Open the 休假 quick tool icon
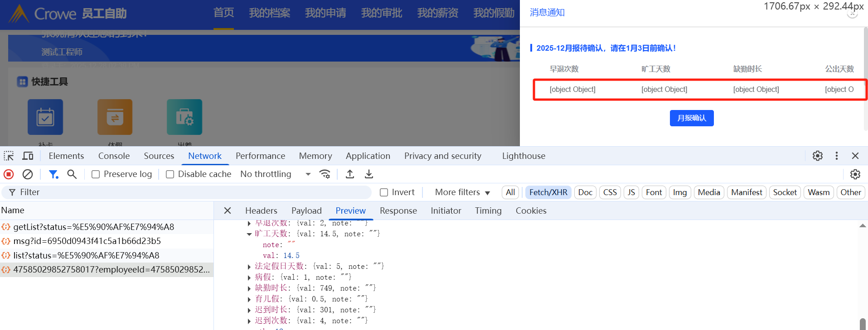 pyautogui.click(x=115, y=117)
